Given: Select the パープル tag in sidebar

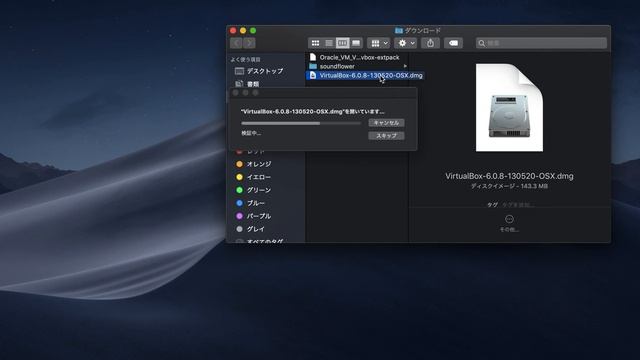Looking at the screenshot, I should coord(259,216).
